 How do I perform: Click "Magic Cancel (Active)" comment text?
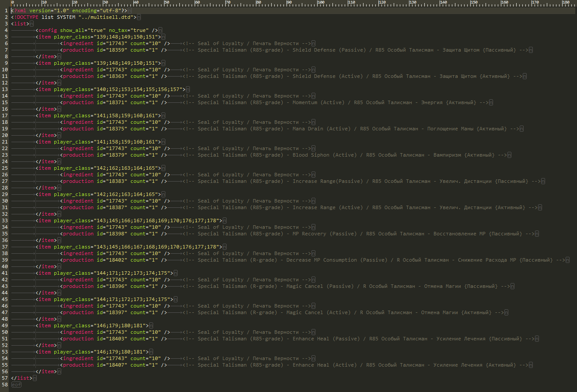tap(319, 312)
